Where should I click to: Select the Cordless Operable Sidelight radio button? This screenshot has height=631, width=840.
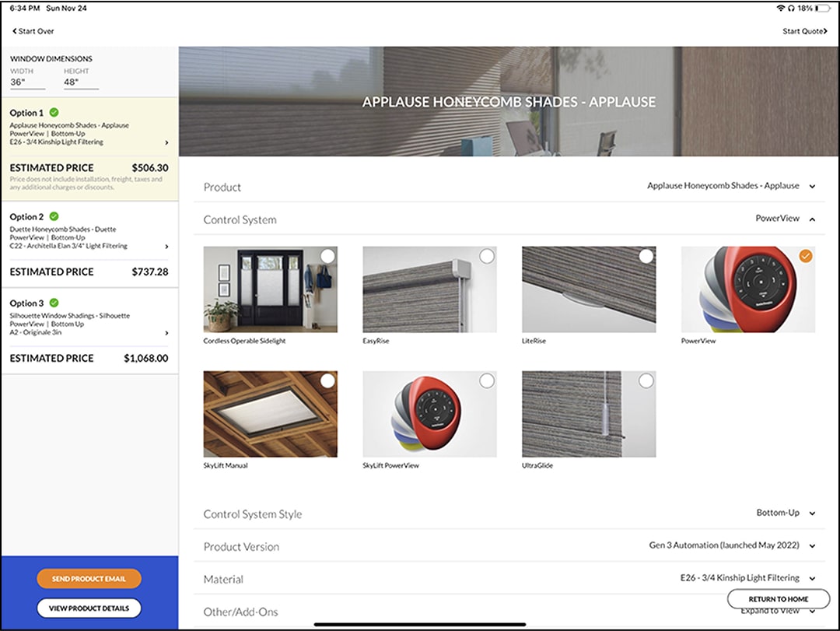coord(327,256)
